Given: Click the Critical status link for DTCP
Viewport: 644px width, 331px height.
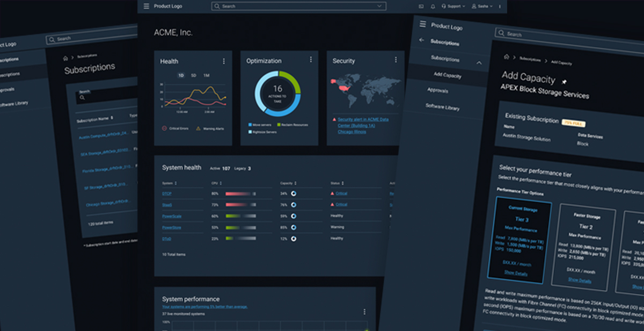Looking at the screenshot, I should click(341, 193).
